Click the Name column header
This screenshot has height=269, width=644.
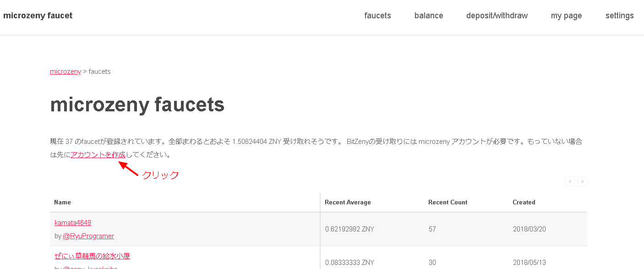62,202
